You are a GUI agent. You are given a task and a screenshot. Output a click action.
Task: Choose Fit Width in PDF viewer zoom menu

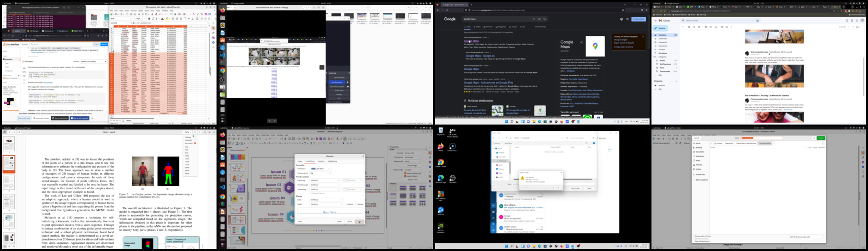(x=191, y=140)
